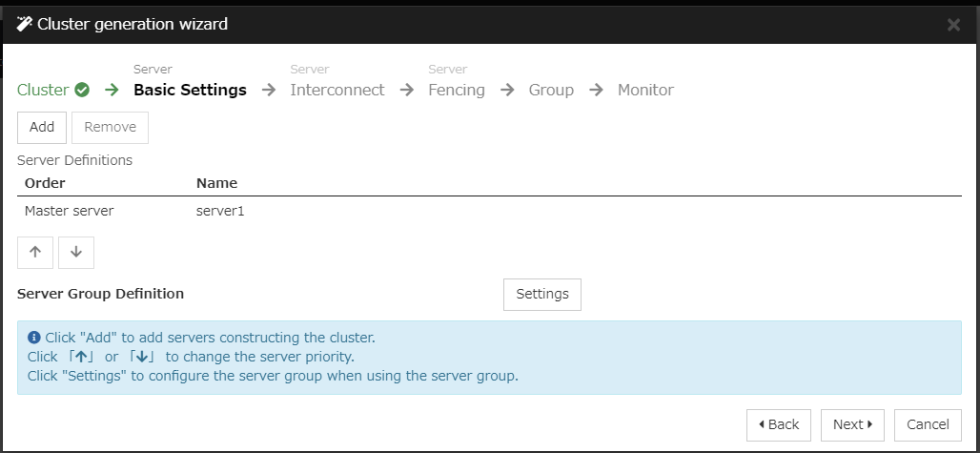The width and height of the screenshot is (980, 453).
Task: Click the Remove server button
Action: (x=110, y=127)
